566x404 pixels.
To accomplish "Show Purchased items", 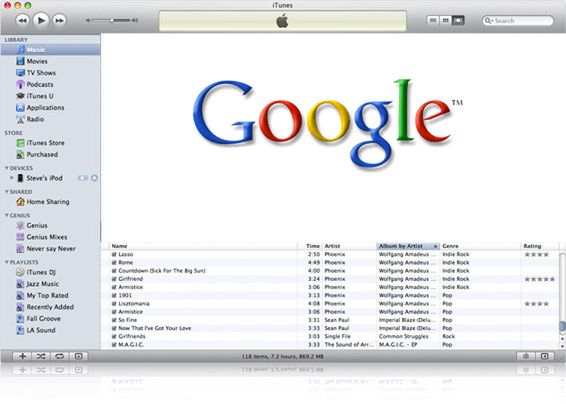I will click(x=51, y=155).
